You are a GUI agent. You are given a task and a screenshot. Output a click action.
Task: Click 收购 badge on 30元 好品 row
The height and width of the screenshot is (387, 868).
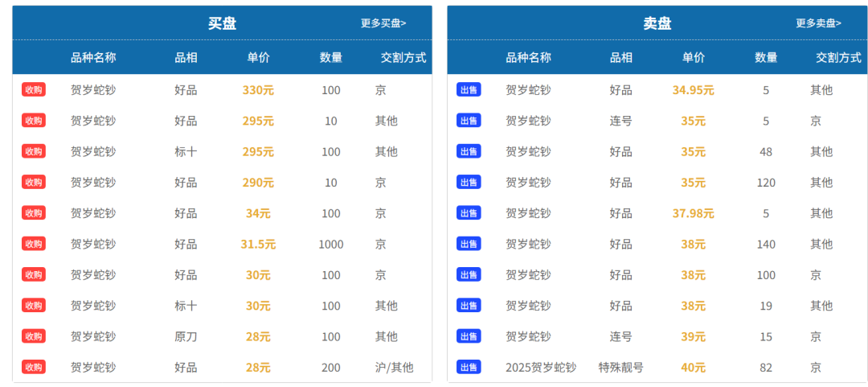34,274
